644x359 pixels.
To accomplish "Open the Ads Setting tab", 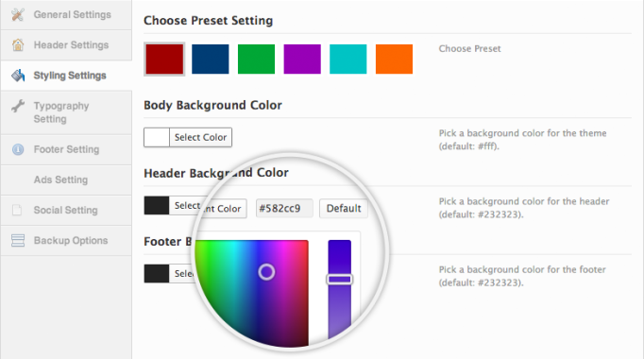I will (x=66, y=179).
